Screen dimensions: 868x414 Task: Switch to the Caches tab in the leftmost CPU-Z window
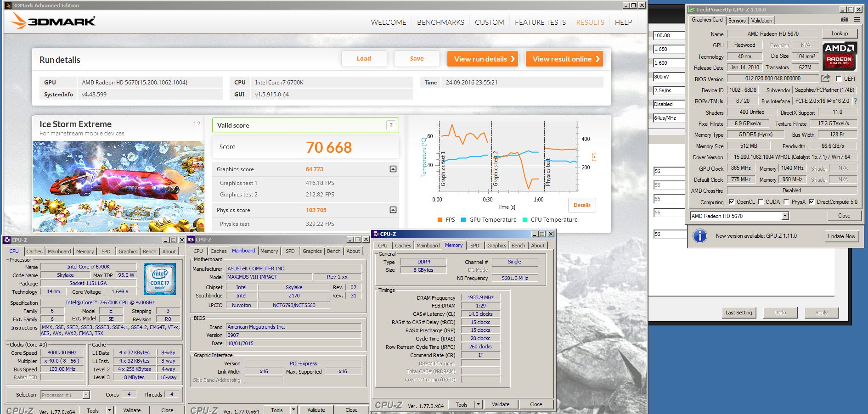click(x=34, y=252)
